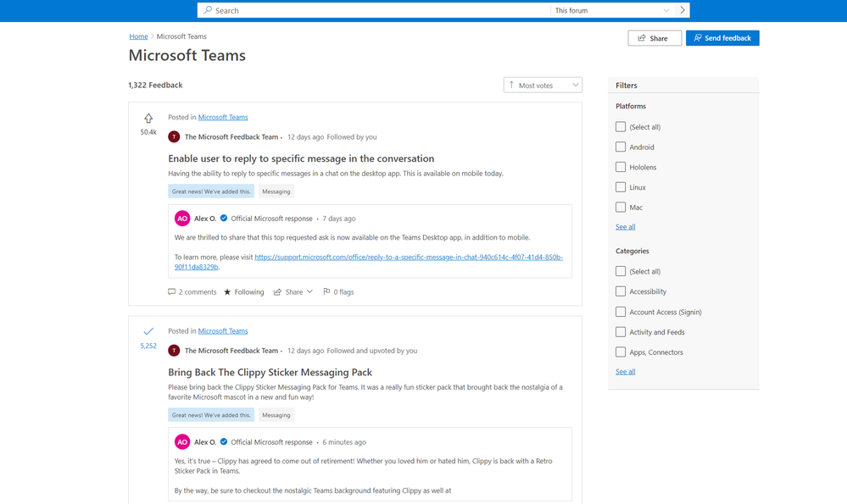Click the Home breadcrumb link
Screen dimensions: 847x504
(x=138, y=36)
